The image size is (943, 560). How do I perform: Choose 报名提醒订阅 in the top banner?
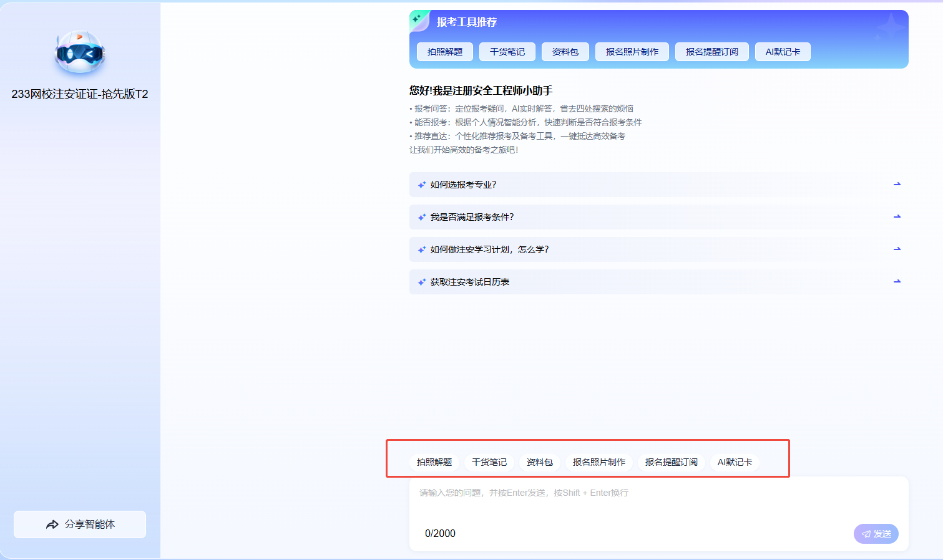(711, 52)
